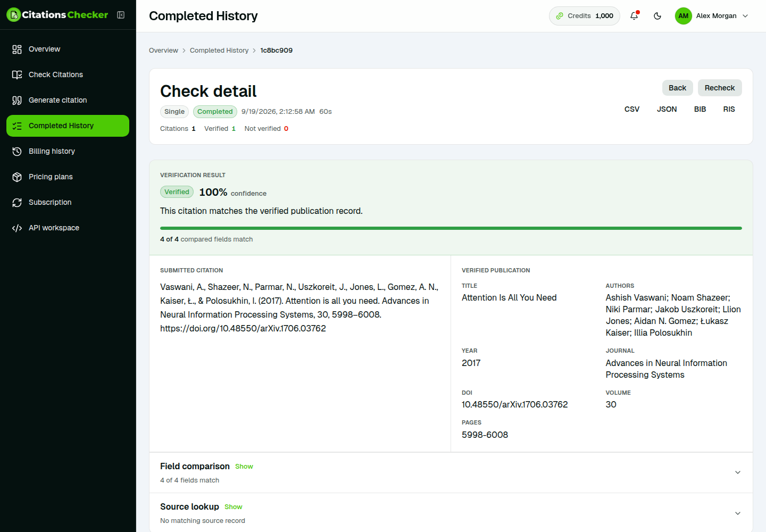
Task: Click the Verified confidence badge
Action: click(177, 192)
